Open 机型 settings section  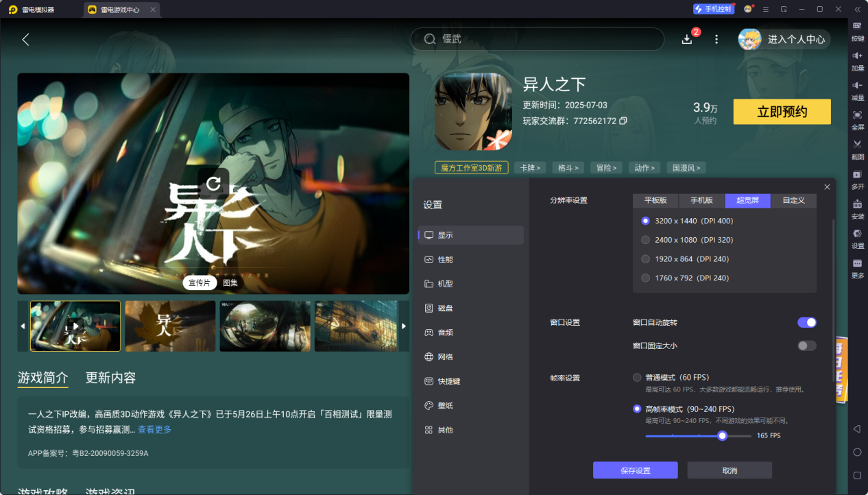471,284
